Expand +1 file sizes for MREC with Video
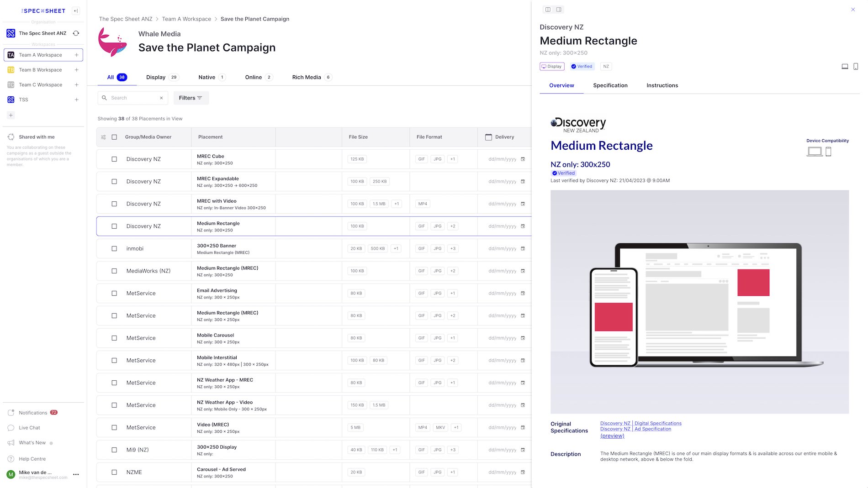Screen dimensions: 868x488 pos(397,204)
